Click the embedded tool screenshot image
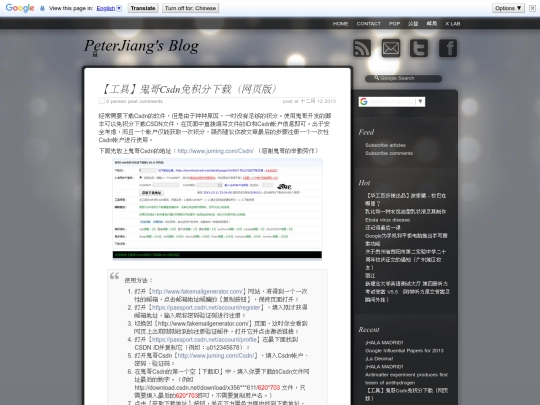 click(217, 208)
